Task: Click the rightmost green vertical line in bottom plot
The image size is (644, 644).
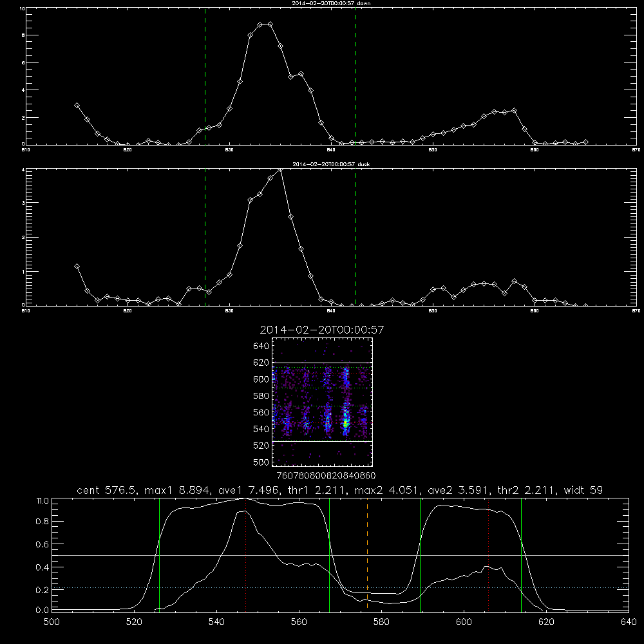Action: point(521,554)
